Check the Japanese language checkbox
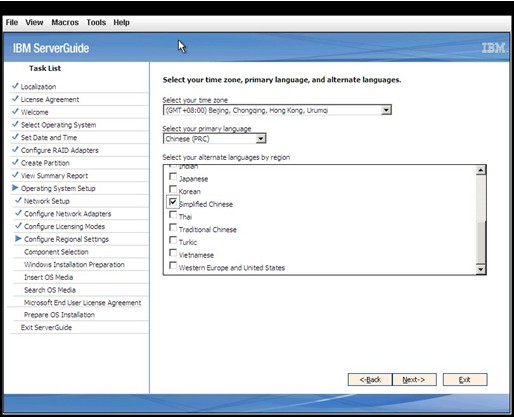Image resolution: width=514 pixels, height=417 pixels. coord(173,177)
